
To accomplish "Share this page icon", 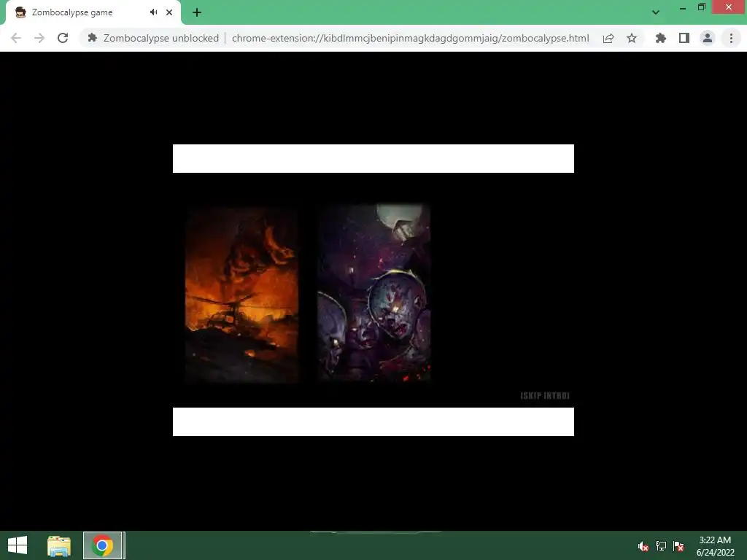I will click(608, 38).
